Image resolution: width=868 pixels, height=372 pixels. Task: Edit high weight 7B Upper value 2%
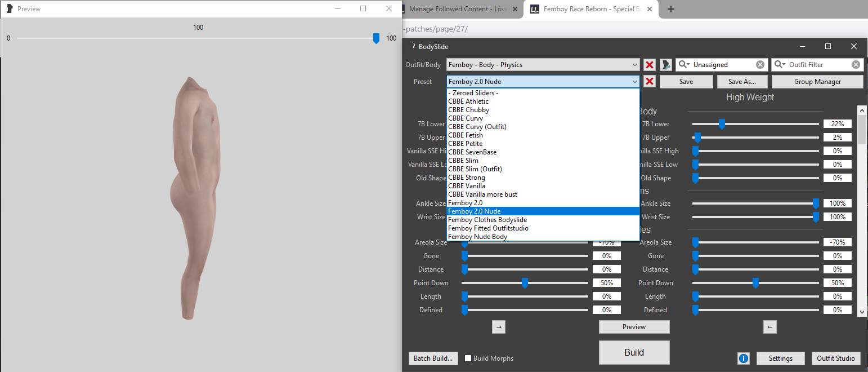[838, 138]
